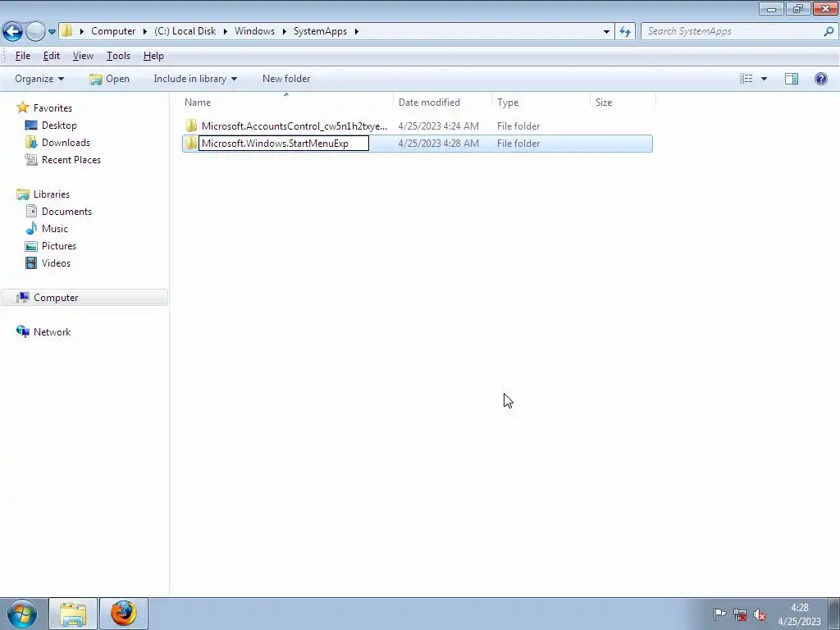Click Windows in the address breadcrumb
840x630 pixels.
pos(254,31)
